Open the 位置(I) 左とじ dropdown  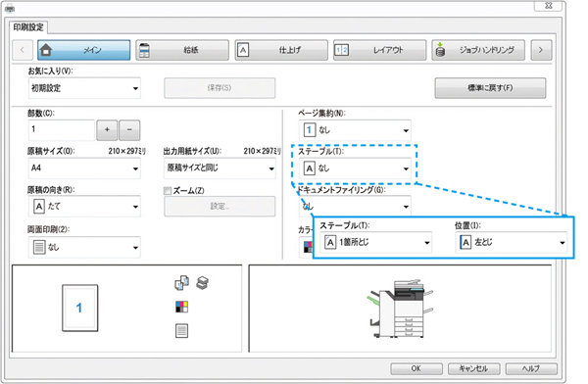click(x=512, y=242)
